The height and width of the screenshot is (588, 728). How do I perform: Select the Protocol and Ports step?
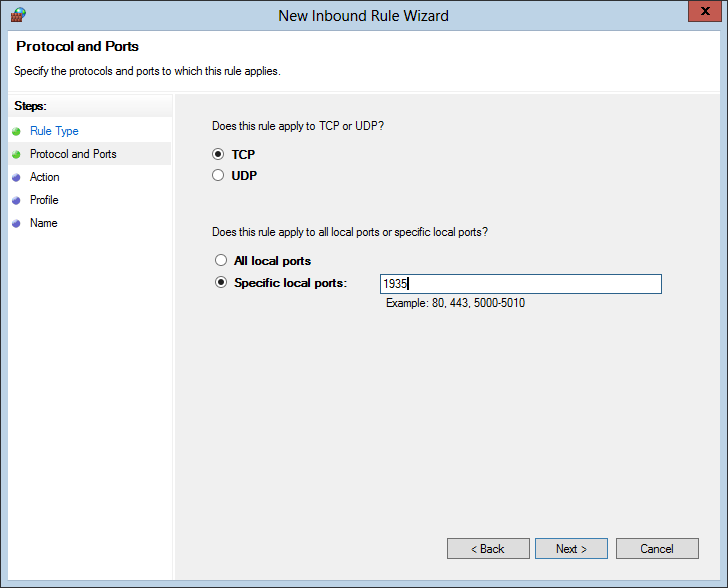(x=73, y=154)
